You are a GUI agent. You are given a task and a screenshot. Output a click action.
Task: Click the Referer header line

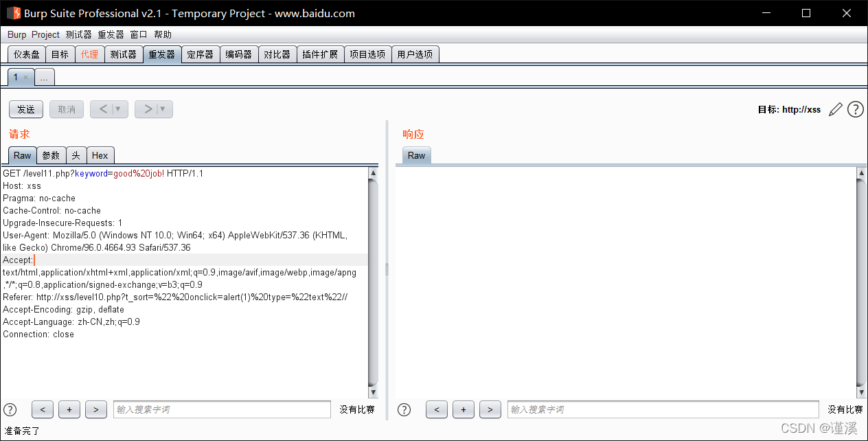click(x=175, y=297)
